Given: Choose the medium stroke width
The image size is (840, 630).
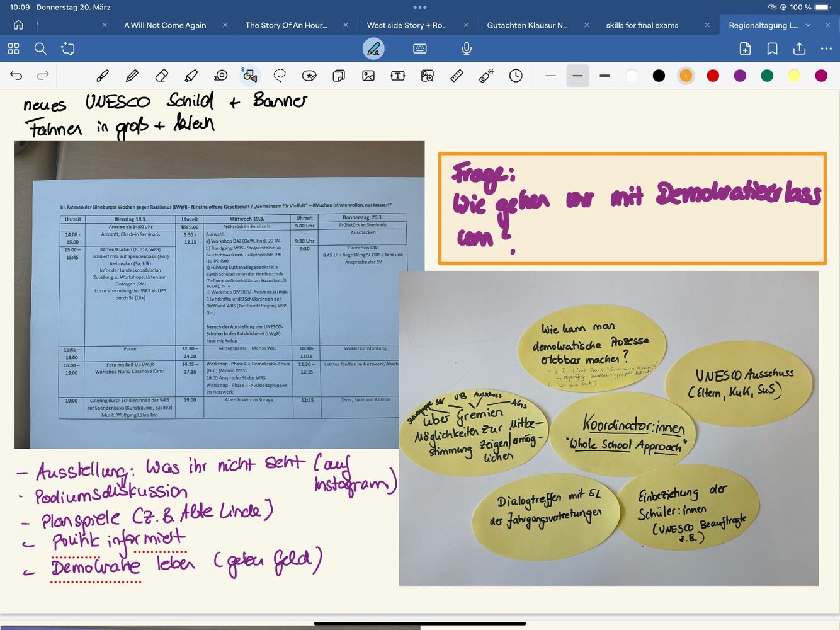Looking at the screenshot, I should 577,76.
